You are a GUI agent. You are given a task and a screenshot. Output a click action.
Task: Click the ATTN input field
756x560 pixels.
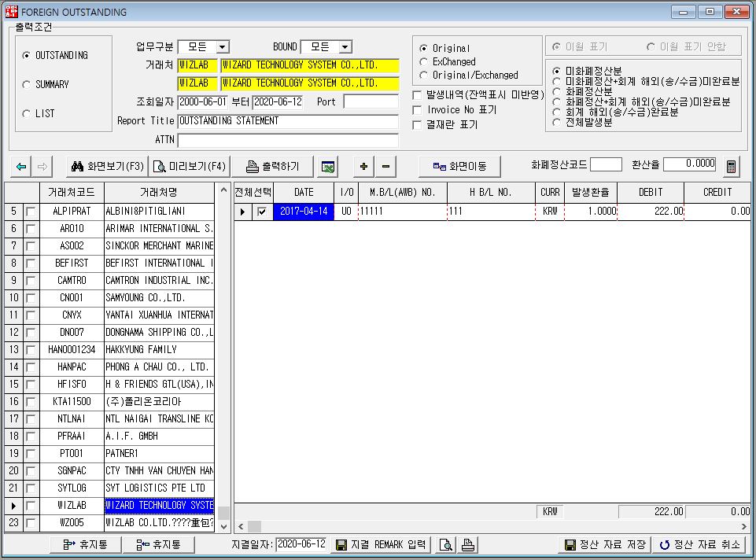[x=288, y=140]
